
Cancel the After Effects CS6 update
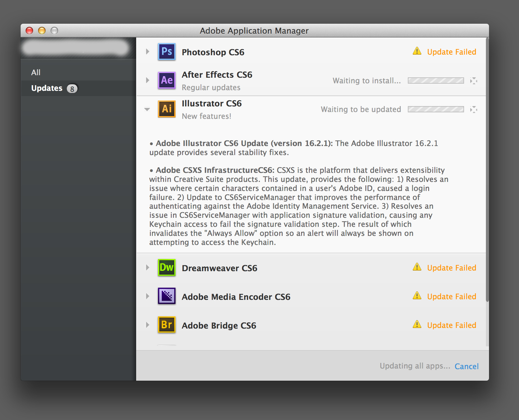474,81
